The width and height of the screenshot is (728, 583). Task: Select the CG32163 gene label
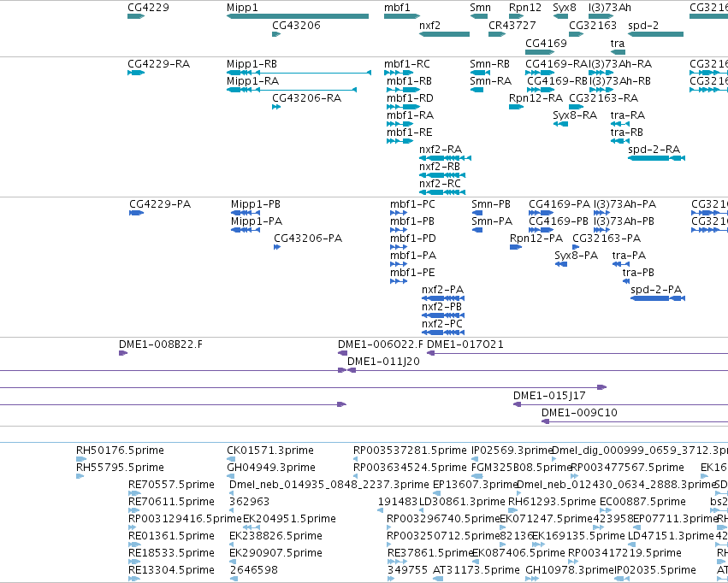593,25
